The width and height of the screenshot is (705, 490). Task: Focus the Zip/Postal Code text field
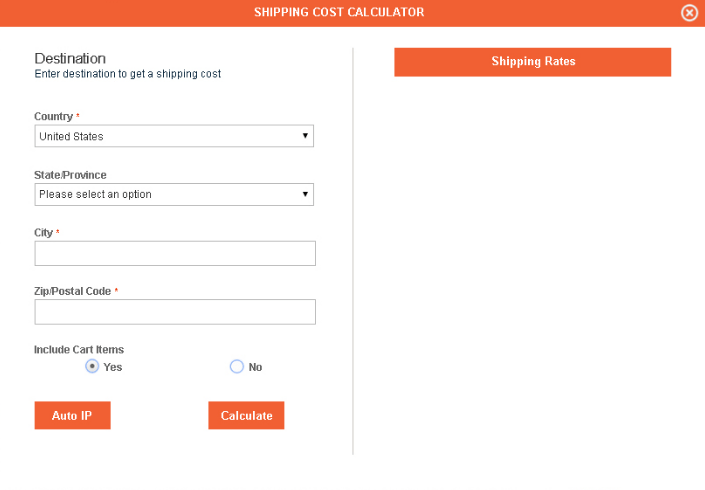coord(175,312)
